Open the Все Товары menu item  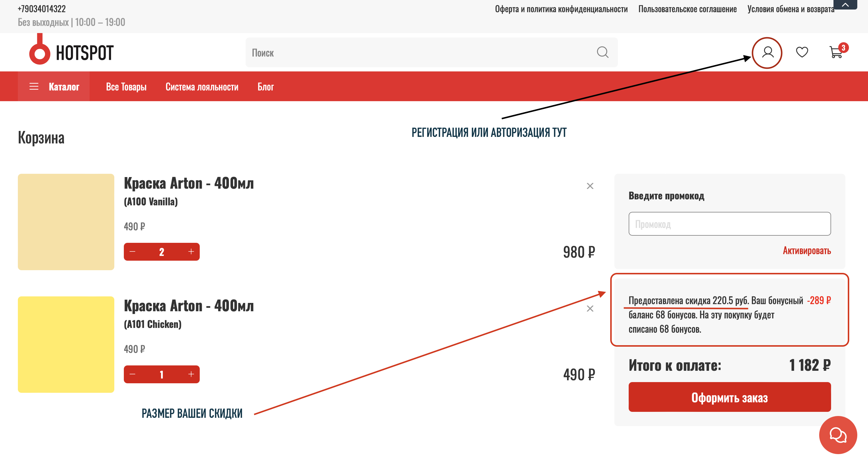tap(126, 87)
